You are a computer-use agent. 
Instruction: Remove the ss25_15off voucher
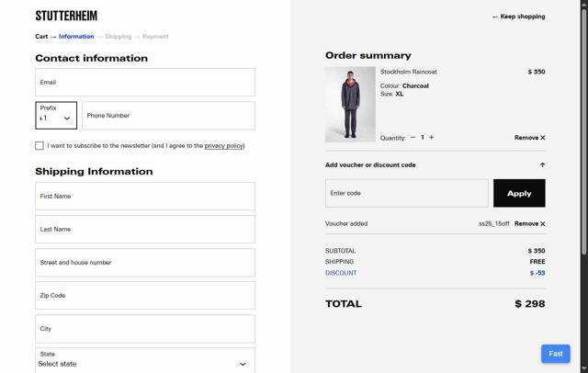[x=529, y=223]
